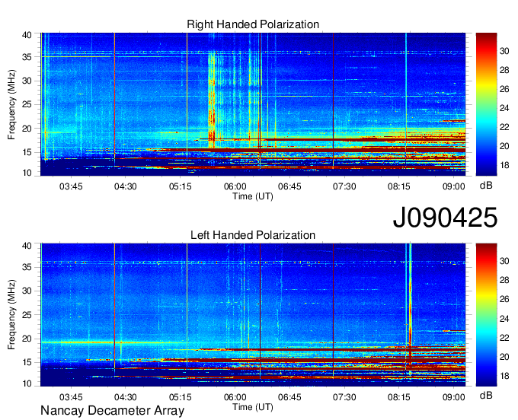
Task: Click the 20 MHz tick on lower frequency axis
Action: [x=27, y=339]
